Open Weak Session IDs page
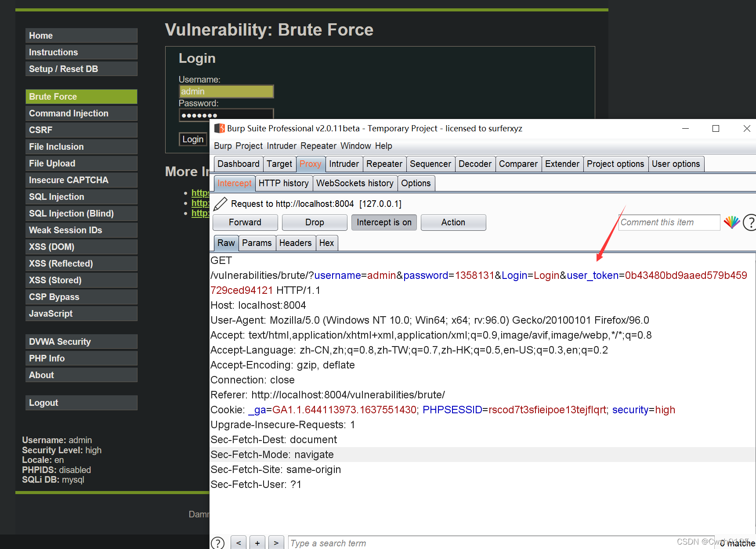Image resolution: width=756 pixels, height=549 pixels. pyautogui.click(x=81, y=230)
